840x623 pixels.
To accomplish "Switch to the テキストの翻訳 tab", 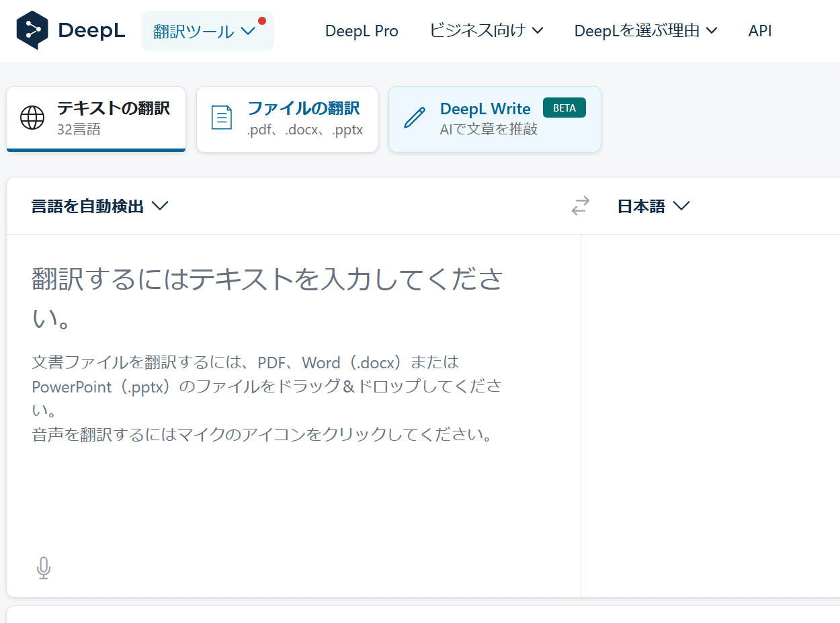I will coord(96,118).
